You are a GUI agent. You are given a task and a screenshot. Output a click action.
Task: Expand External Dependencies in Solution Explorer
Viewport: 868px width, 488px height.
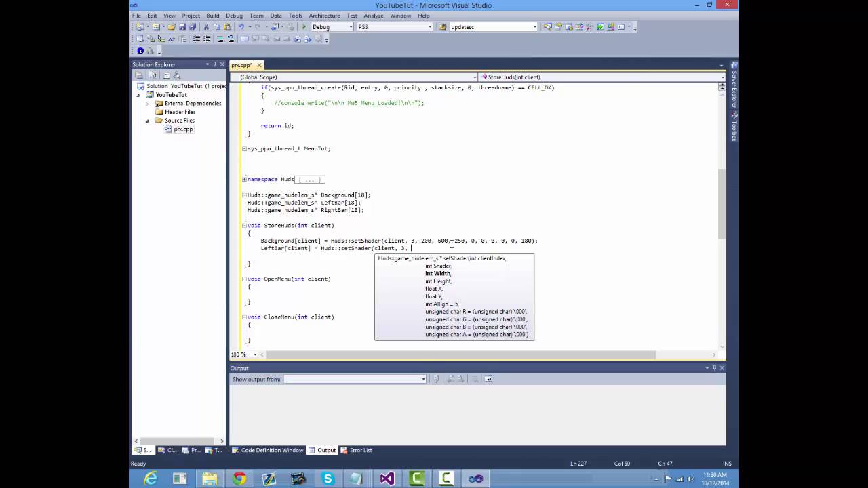click(147, 104)
